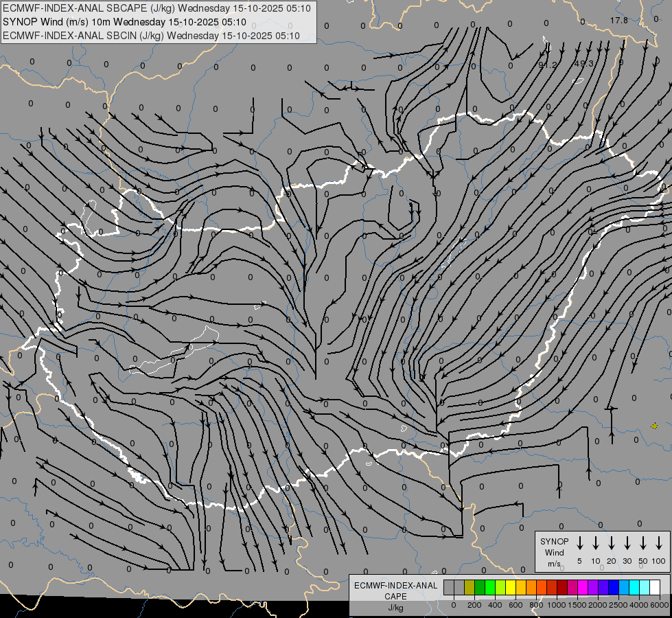Click the 2000 tick label on the CAPE scale
672x618 pixels.
(x=598, y=605)
